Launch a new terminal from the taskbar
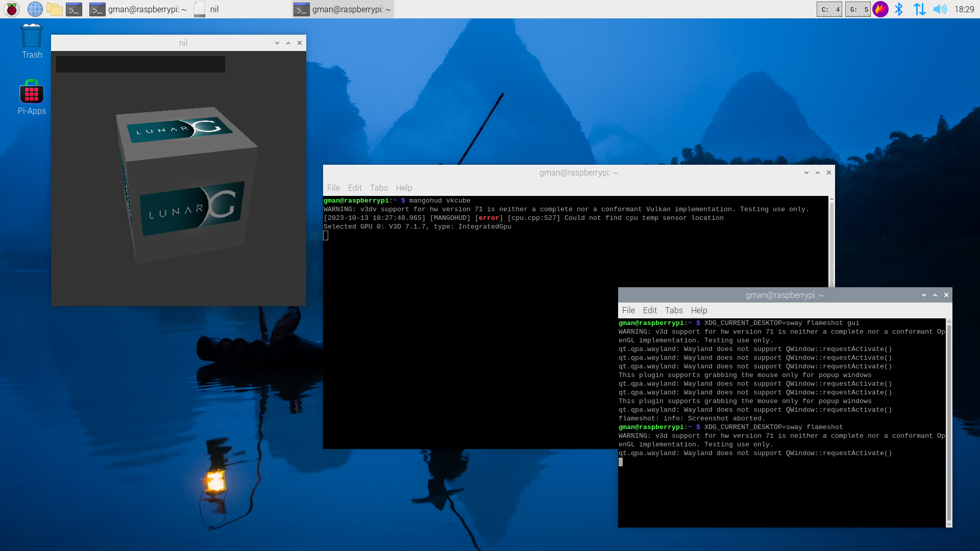Image resolution: width=980 pixels, height=551 pixels. [74, 9]
